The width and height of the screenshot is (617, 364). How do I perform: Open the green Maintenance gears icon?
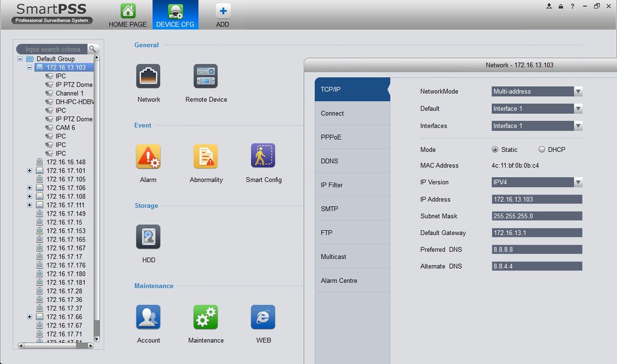206,317
